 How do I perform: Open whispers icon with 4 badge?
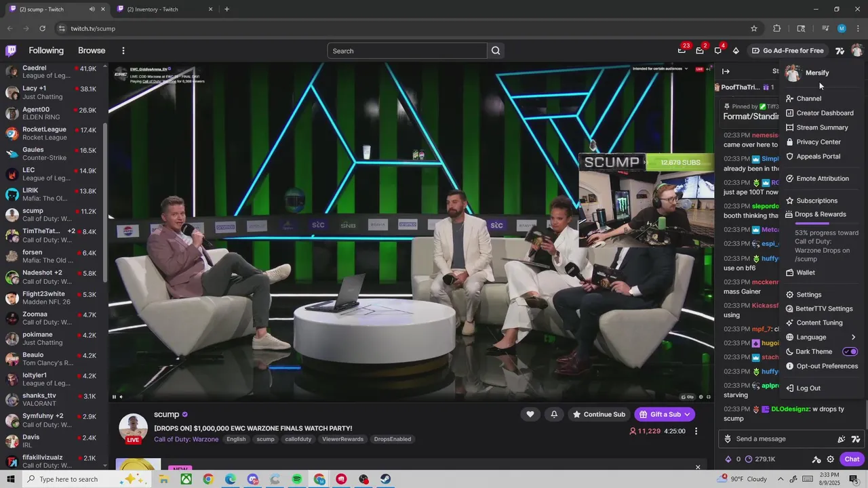tap(717, 51)
